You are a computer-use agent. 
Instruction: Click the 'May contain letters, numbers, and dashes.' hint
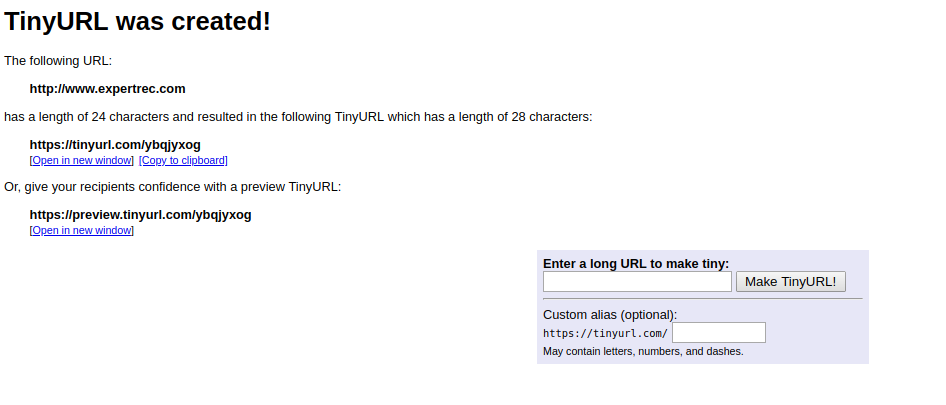pyautogui.click(x=643, y=351)
